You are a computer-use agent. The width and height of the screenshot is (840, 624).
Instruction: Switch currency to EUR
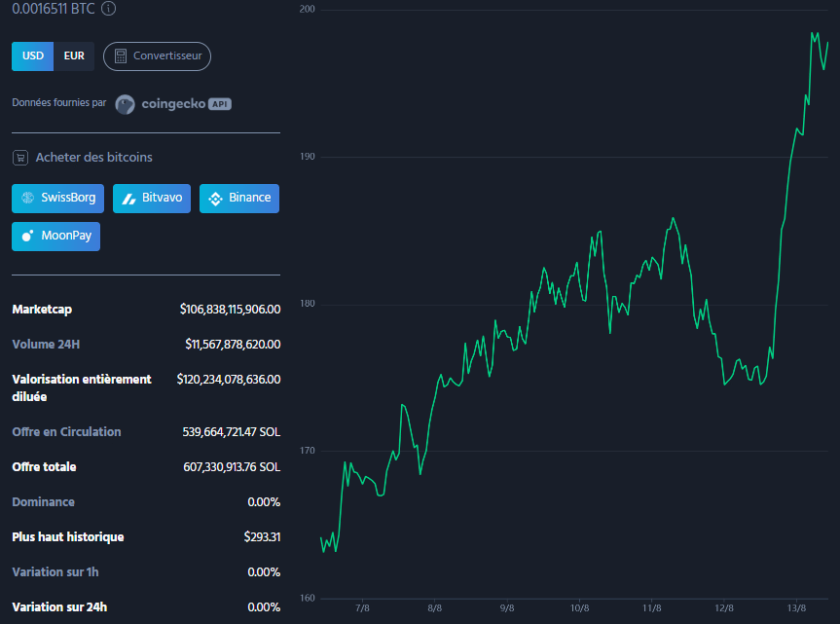[74, 56]
